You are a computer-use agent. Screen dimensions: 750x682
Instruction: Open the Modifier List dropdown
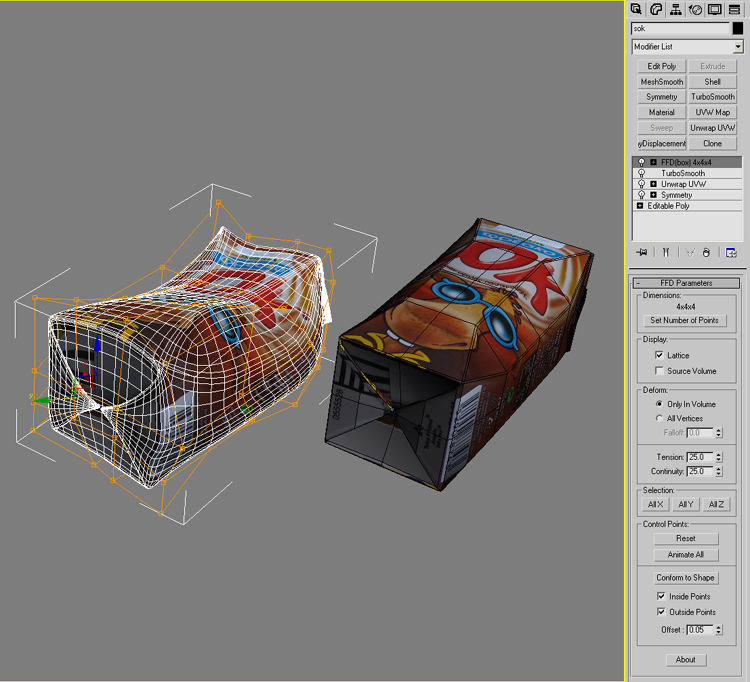738,47
